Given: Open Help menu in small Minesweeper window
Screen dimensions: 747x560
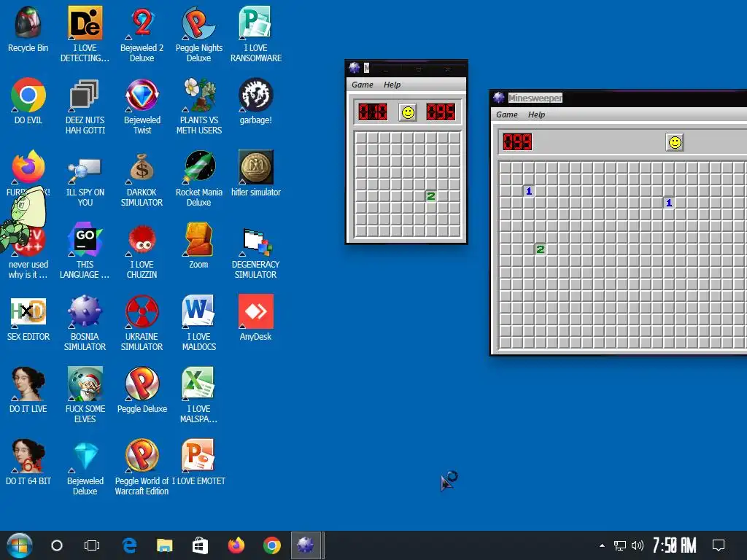Looking at the screenshot, I should (392, 85).
